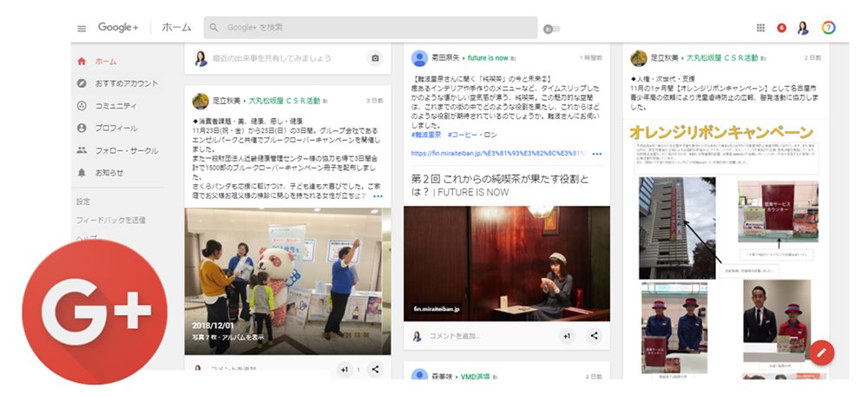Click the share-something text box
The height and width of the screenshot is (397, 868).
point(272,57)
